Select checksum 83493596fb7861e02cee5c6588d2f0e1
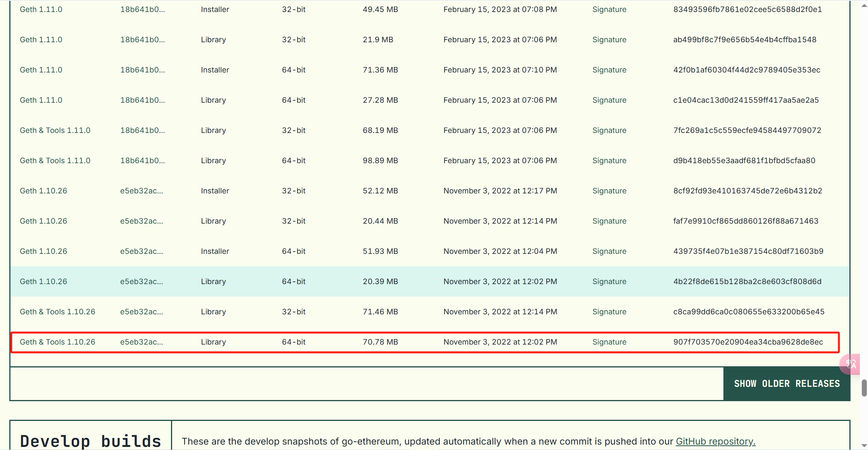 (747, 9)
